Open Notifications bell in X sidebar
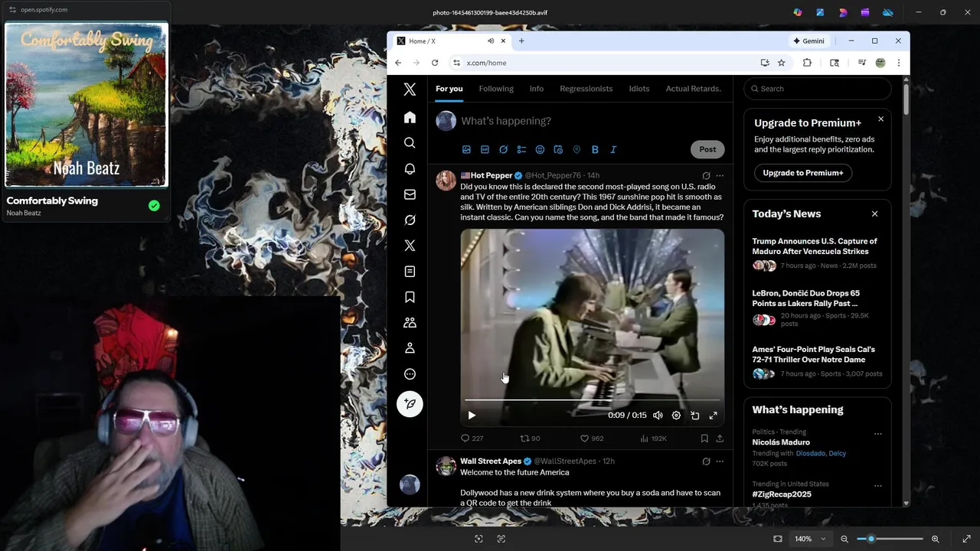The height and width of the screenshot is (551, 980). coord(410,168)
